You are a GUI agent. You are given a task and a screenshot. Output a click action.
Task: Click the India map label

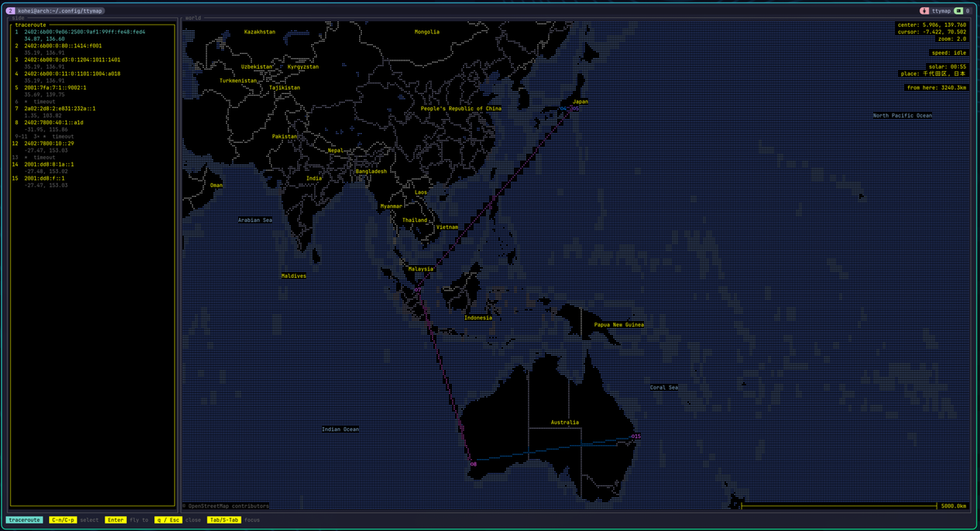point(314,178)
